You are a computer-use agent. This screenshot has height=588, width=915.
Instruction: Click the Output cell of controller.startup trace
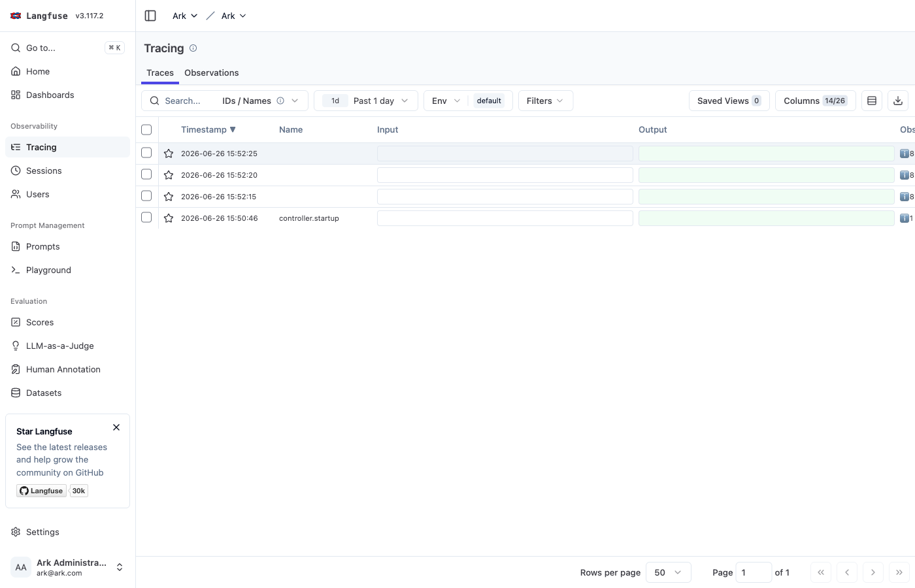[x=767, y=218]
